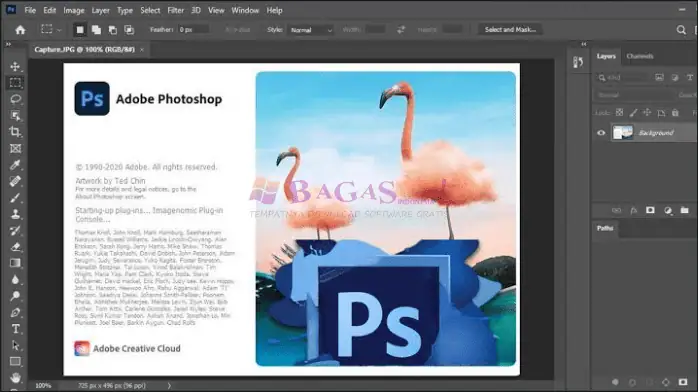Click the 100% zoom field in status bar
Screen dimensions: 698x392
point(43,386)
